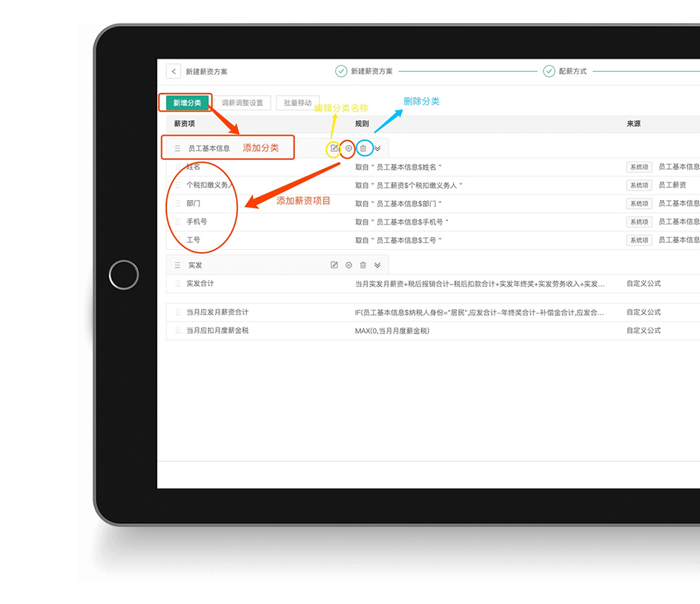700x604 pixels.
Task: Add a salary item to 实发
Action: [349, 265]
